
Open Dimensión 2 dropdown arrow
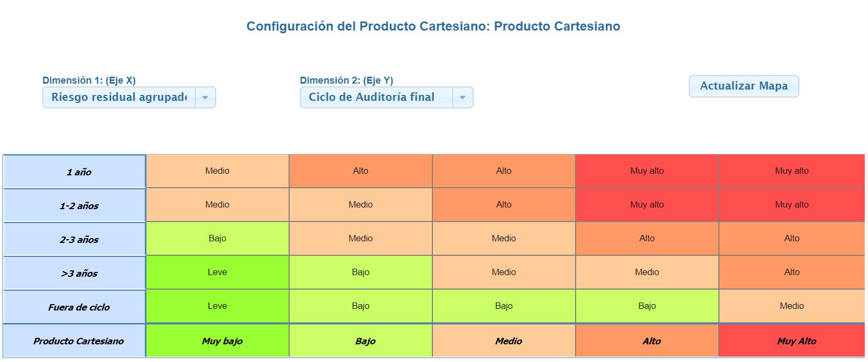pyautogui.click(x=462, y=98)
